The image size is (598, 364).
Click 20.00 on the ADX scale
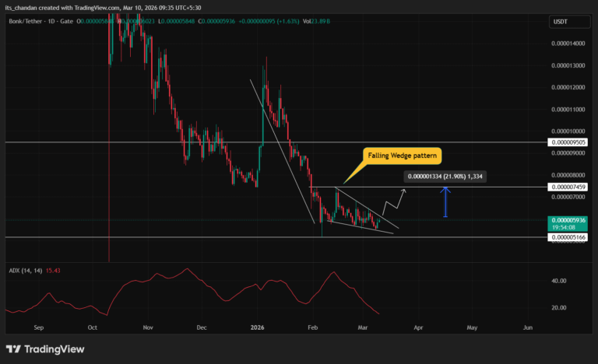click(x=559, y=307)
